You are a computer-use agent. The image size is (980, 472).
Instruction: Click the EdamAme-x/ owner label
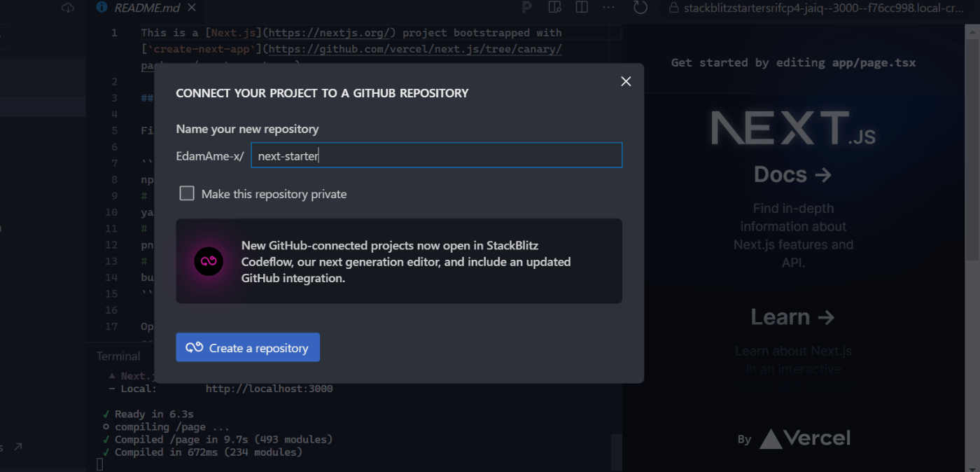click(210, 156)
